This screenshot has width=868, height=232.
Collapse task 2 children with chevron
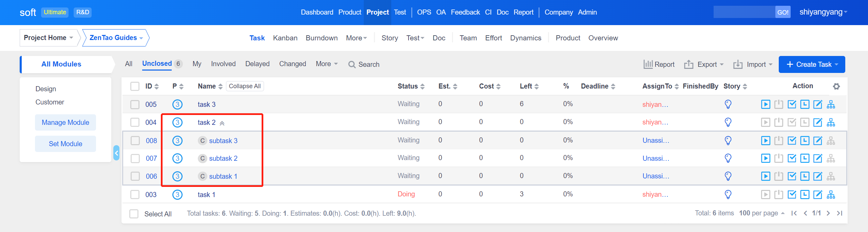(222, 123)
